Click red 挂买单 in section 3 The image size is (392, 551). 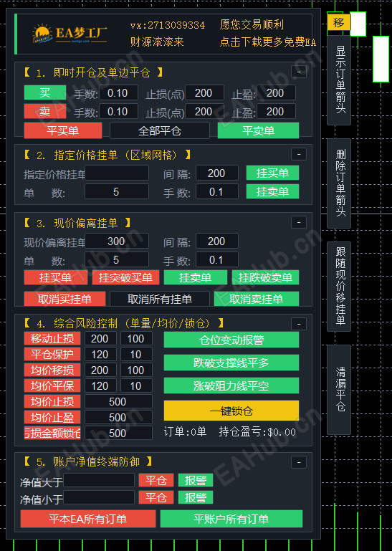pyautogui.click(x=56, y=277)
